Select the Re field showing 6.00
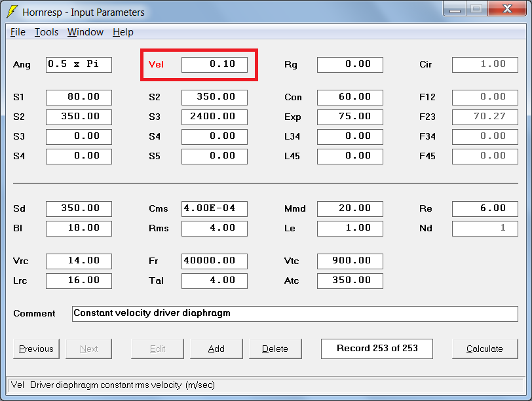The height and width of the screenshot is (401, 532). coord(485,208)
